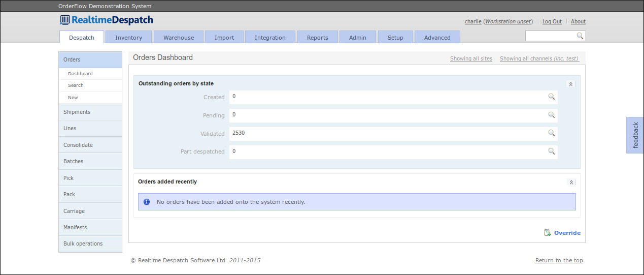644x275 pixels.
Task: Click the Pending count value 0
Action: [234, 114]
